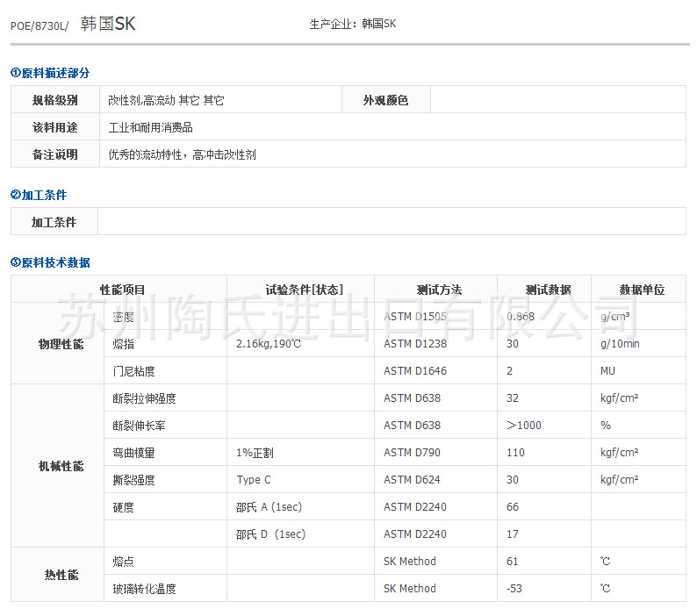Click the 邵氏 D (1sec) condition

[x=270, y=534]
